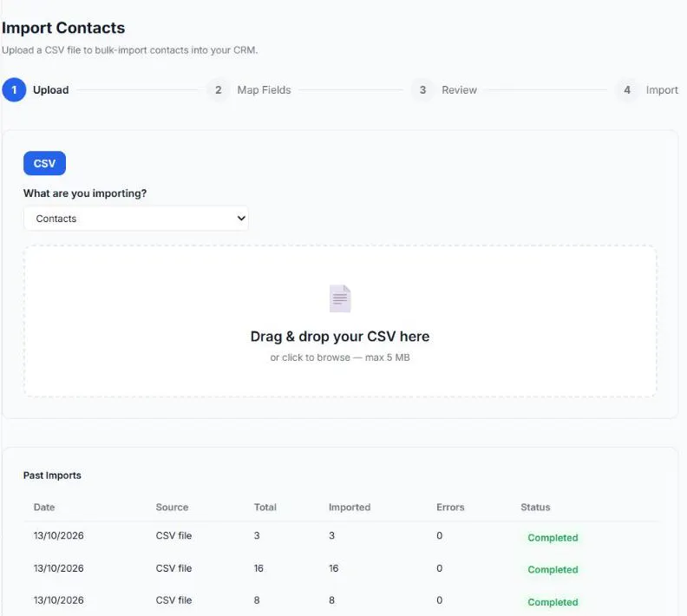Screen dimensions: 687x616
Task: Go to step 4 circle for Import
Action: pos(627,90)
